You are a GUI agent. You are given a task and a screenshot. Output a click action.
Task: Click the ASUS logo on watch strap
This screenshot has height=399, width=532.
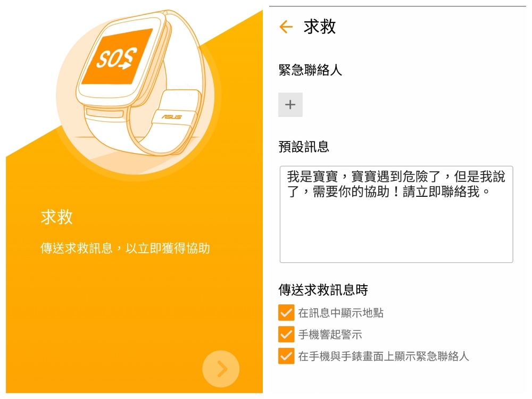click(x=172, y=117)
